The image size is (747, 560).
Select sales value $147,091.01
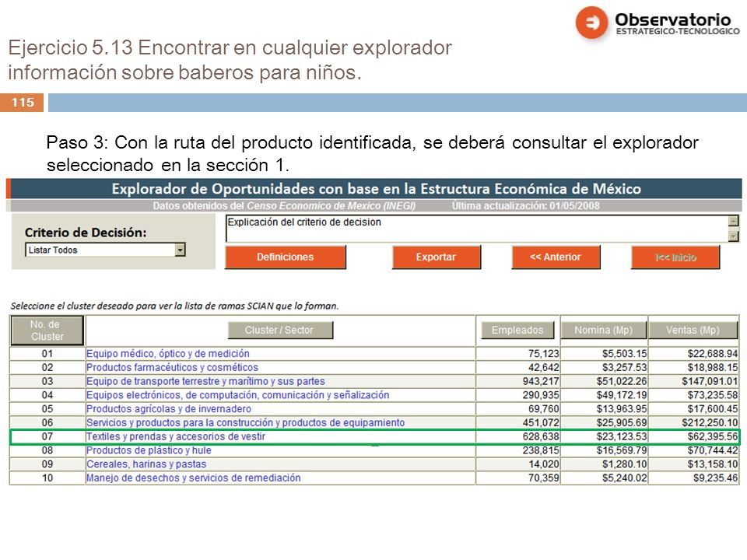click(x=710, y=381)
